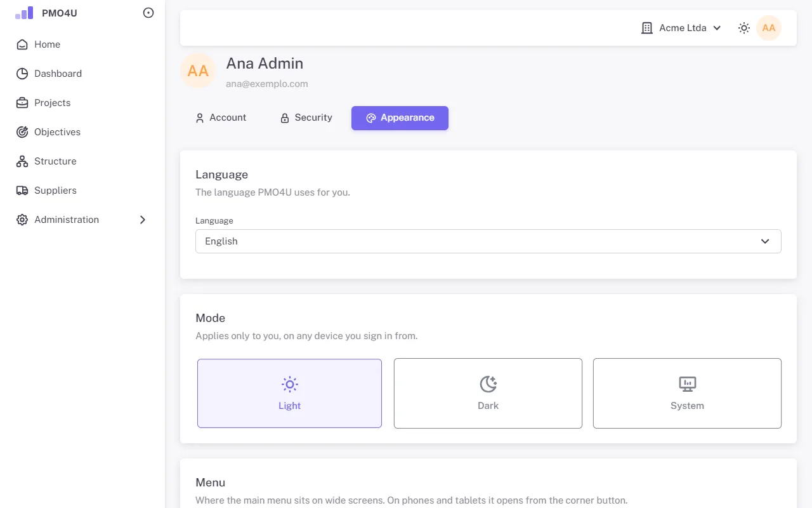Click the Objectives target icon

(x=22, y=132)
